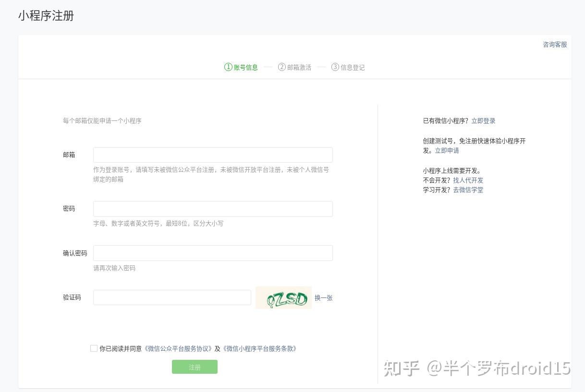This screenshot has height=392, width=585.
Task: Click 换一张 to refresh the captcha
Action: [323, 298]
